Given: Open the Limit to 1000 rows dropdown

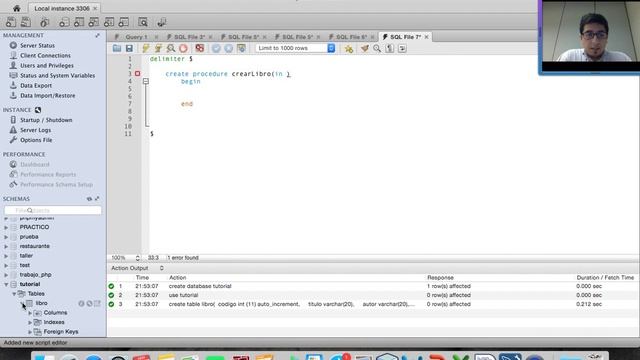Looking at the screenshot, I should pos(296,48).
